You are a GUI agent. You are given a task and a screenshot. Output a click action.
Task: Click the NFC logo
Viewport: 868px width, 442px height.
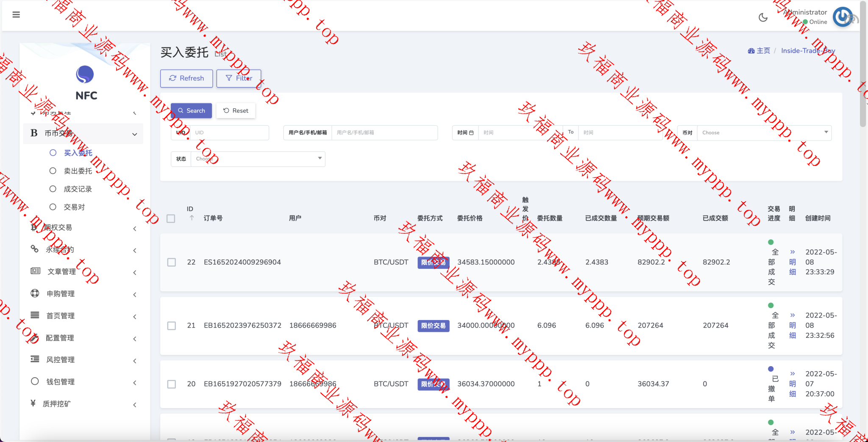[85, 75]
